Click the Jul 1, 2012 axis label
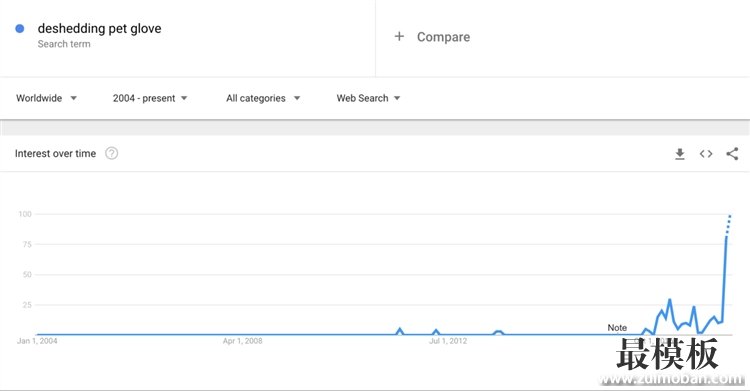Viewport: 750px width, 391px height. coord(448,341)
